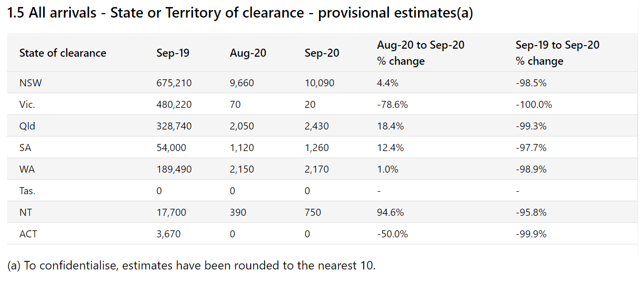Click the "Aug-20 to Sep-20 % change" header
Viewport: 644px width, 283px height.
420,53
